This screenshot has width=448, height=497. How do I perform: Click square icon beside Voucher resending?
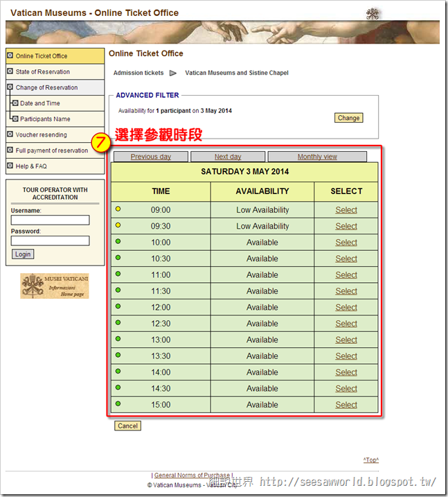click(10, 134)
